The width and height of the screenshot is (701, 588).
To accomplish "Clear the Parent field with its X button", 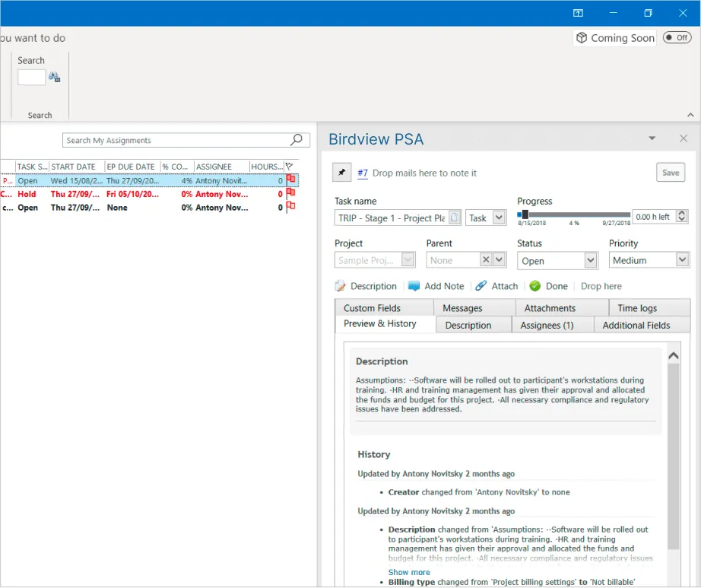I will [486, 260].
